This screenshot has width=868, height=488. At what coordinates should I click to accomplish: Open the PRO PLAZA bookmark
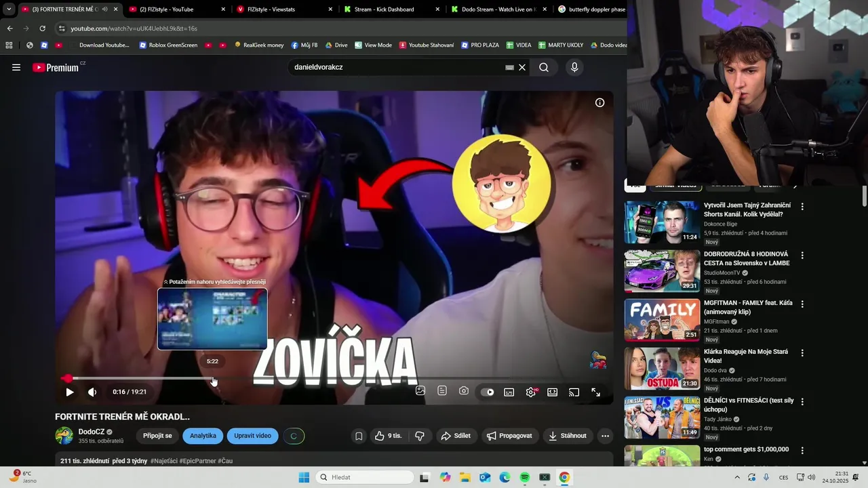click(479, 45)
